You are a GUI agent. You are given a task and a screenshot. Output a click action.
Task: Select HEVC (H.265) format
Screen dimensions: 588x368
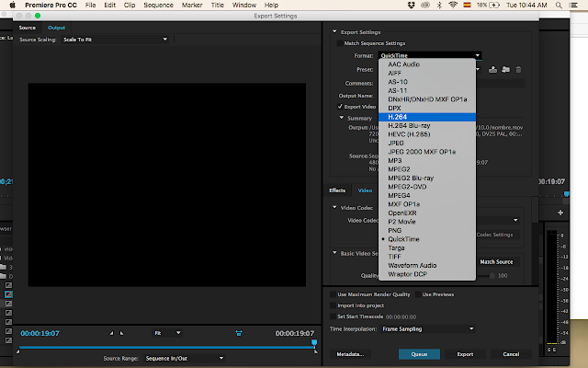[427, 134]
